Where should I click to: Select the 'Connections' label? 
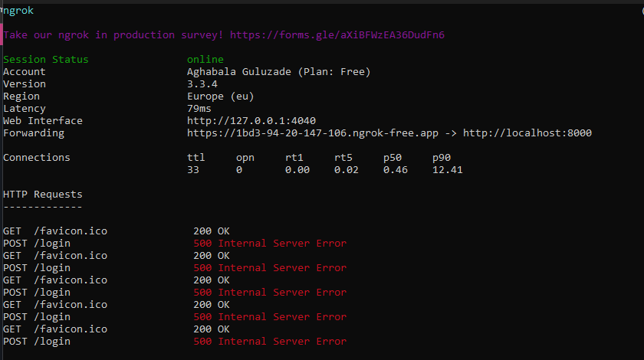[37, 158]
